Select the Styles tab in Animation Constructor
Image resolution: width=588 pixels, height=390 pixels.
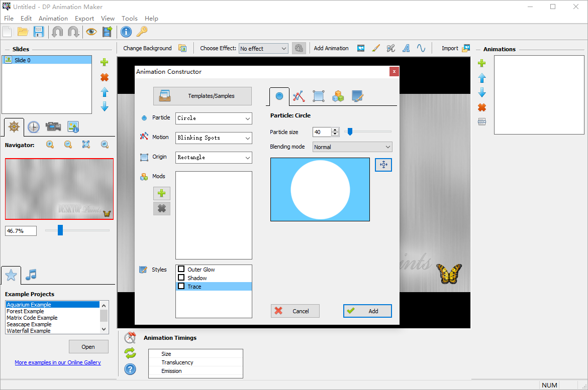357,96
